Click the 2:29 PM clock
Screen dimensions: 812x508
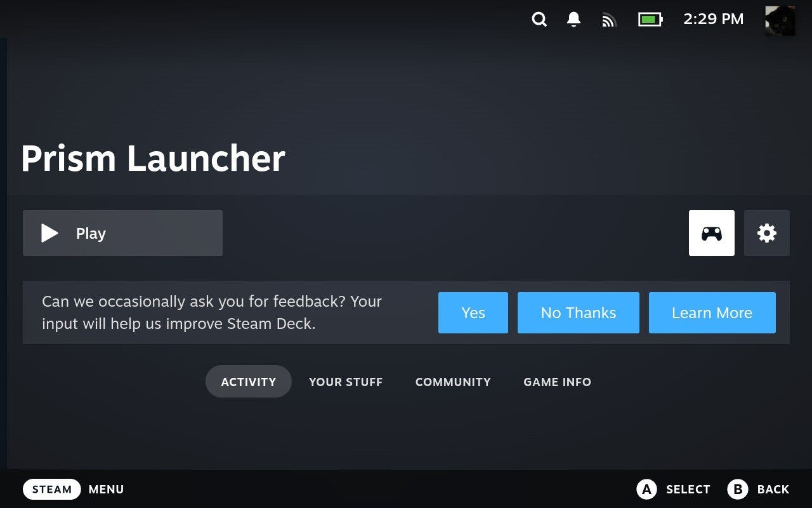pos(714,20)
